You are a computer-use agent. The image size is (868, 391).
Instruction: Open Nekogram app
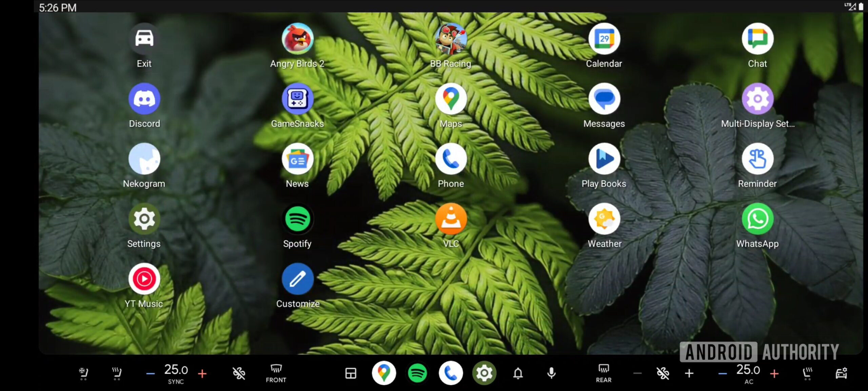pyautogui.click(x=144, y=159)
